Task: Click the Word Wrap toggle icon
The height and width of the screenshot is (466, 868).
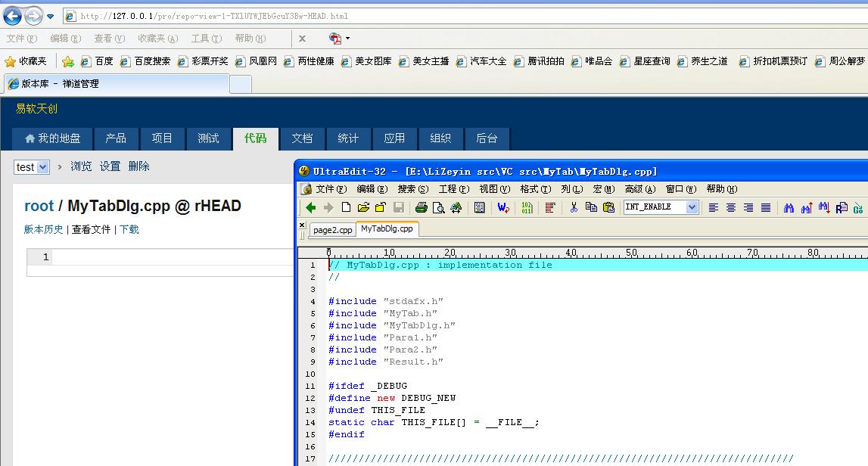Action: (x=502, y=207)
